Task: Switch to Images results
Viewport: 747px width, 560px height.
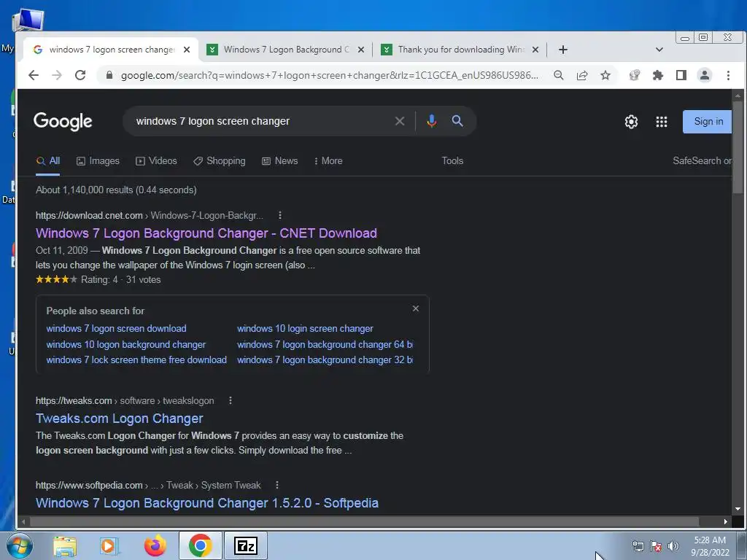Action: 98,161
